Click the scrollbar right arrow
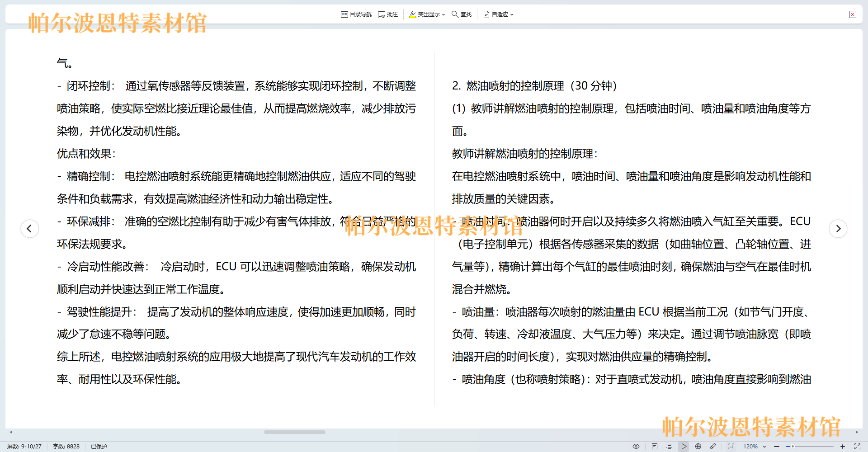 (857, 432)
